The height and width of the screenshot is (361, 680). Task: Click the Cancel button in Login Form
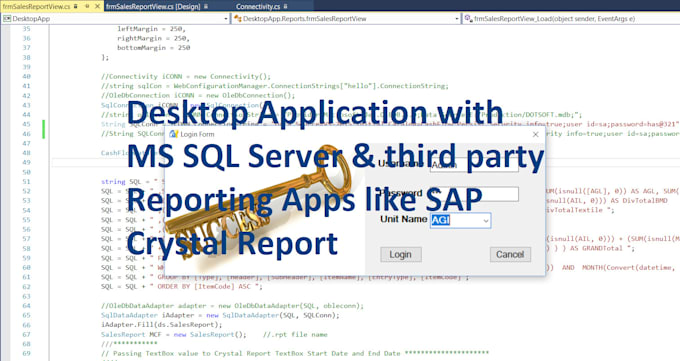[510, 255]
